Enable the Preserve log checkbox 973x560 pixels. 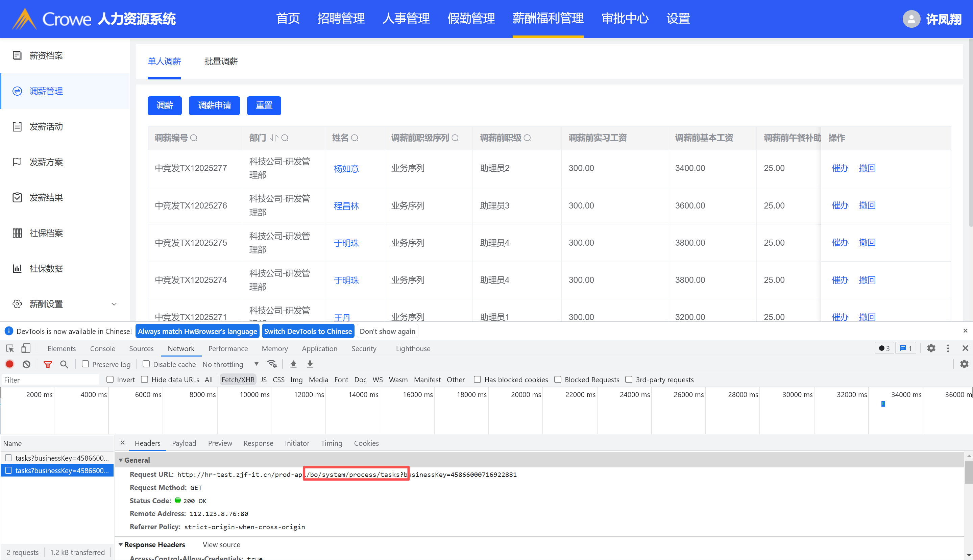click(x=86, y=364)
